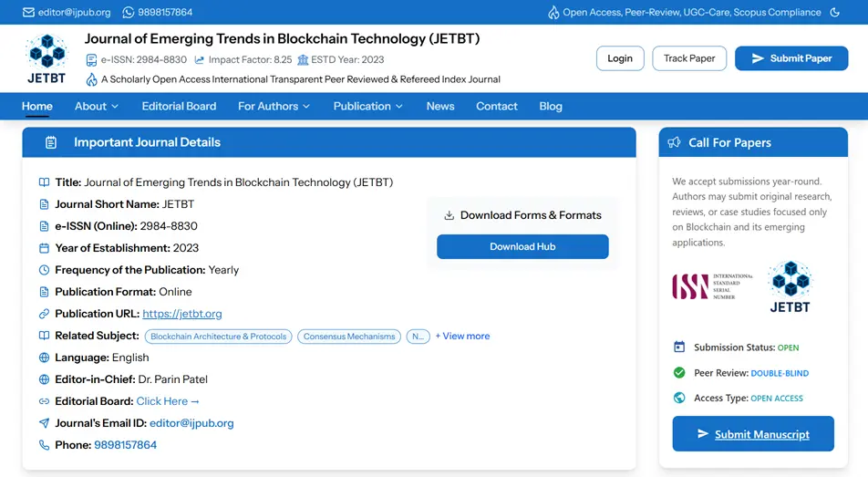The image size is (868, 477).
Task: Open the Blog page from the navbar
Action: [x=551, y=106]
